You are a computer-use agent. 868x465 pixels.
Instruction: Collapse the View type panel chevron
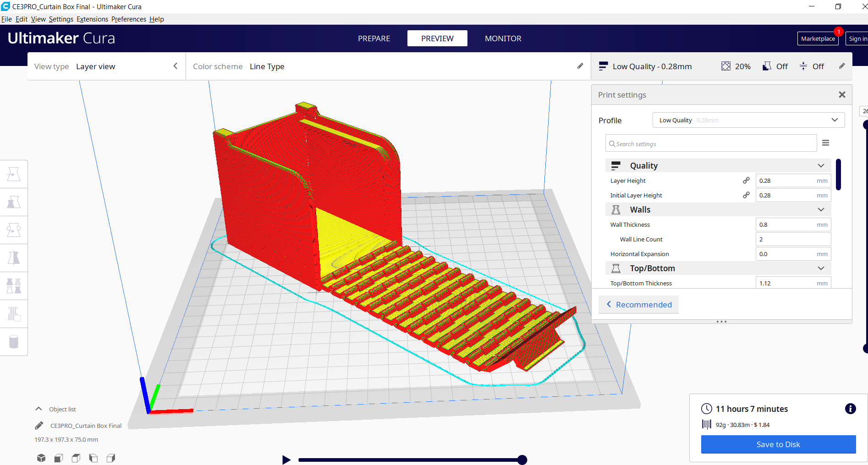tap(176, 66)
